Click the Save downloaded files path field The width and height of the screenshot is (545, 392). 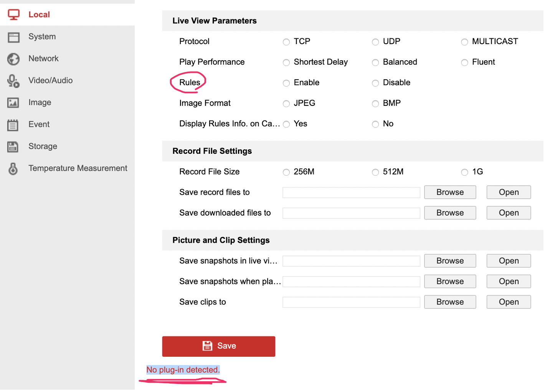pyautogui.click(x=351, y=213)
